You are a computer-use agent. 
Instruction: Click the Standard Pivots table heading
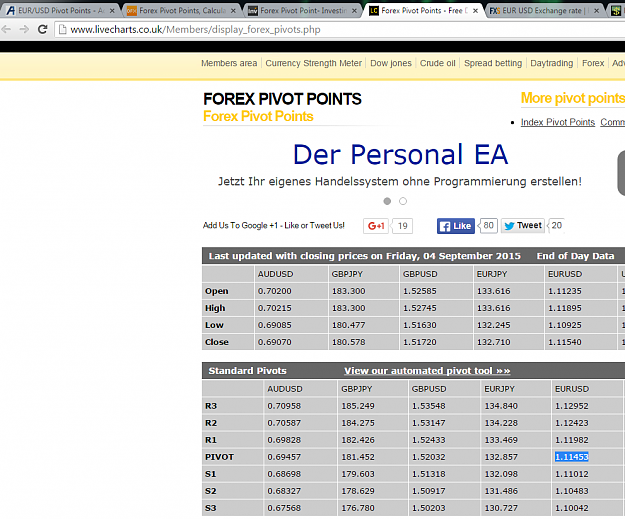247,371
